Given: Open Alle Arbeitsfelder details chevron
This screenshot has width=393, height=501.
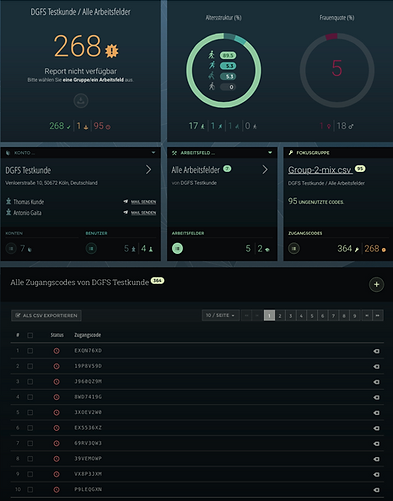Looking at the screenshot, I should point(265,170).
